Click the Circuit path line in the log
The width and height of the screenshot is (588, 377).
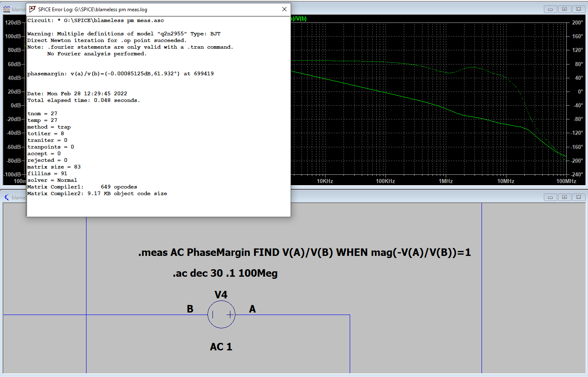96,20
